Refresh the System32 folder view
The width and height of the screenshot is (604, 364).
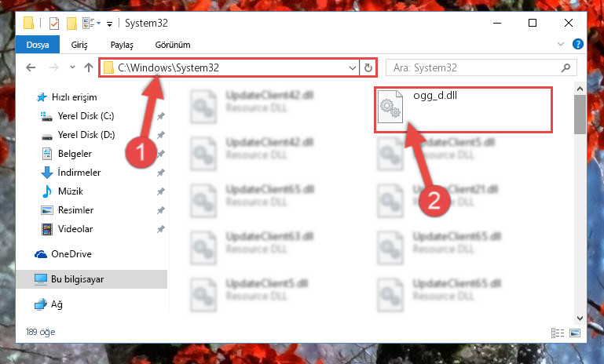[x=368, y=68]
